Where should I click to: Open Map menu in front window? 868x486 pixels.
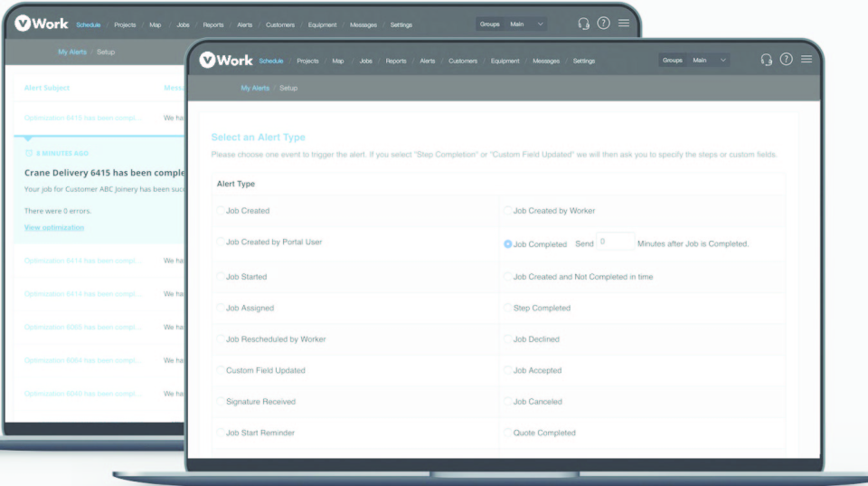tap(337, 61)
